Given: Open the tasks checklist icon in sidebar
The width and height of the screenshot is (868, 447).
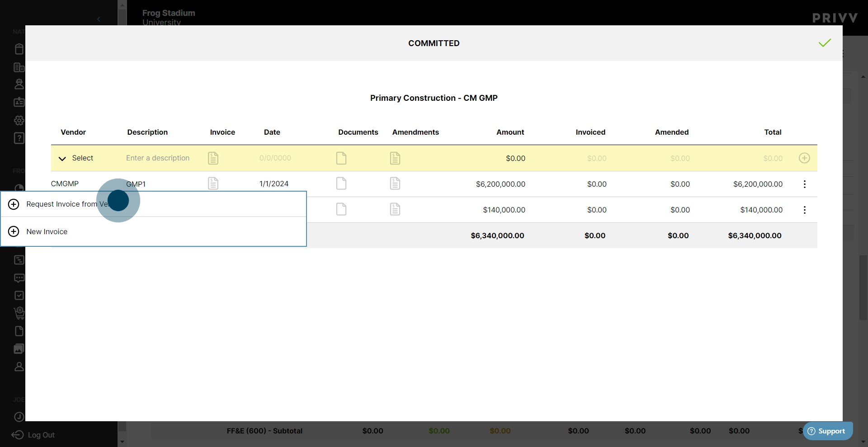Looking at the screenshot, I should [19, 295].
